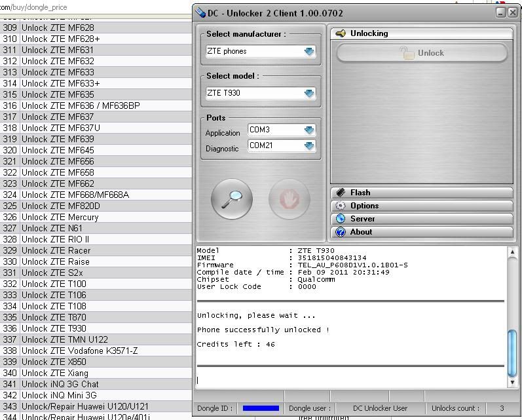Click the Options gear icon

click(341, 206)
